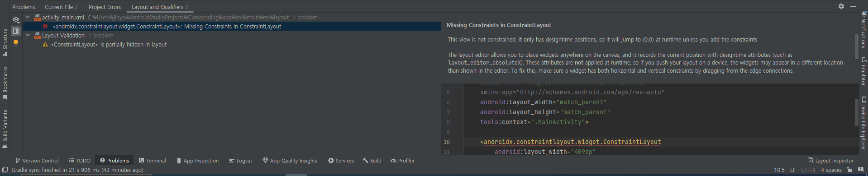The height and width of the screenshot is (176, 868).
Task: Open the Bookmarks tool window
Action: 5,83
